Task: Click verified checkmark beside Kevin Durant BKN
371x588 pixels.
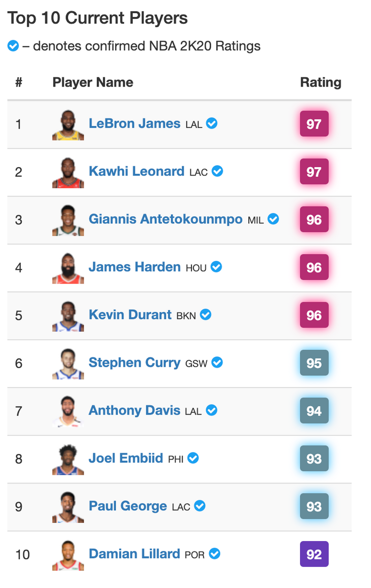Action: coord(206,315)
